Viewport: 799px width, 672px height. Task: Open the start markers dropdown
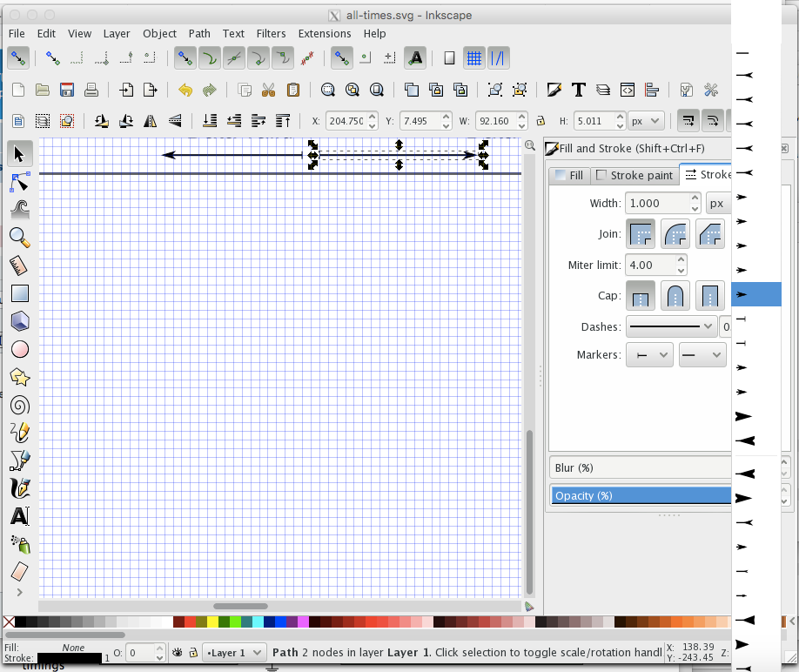[x=649, y=355]
